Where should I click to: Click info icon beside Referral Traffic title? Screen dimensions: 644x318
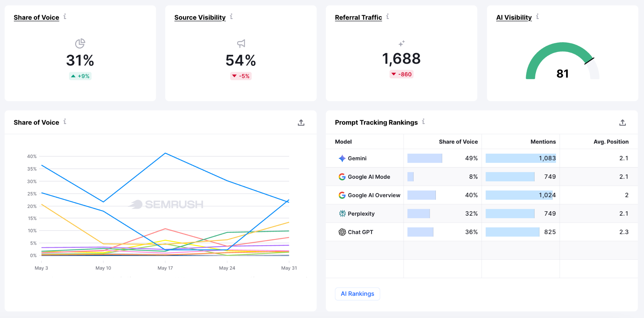tap(387, 16)
